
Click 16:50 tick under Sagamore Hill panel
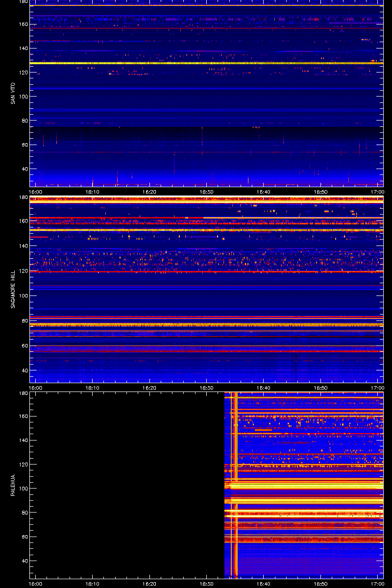pyautogui.click(x=320, y=388)
